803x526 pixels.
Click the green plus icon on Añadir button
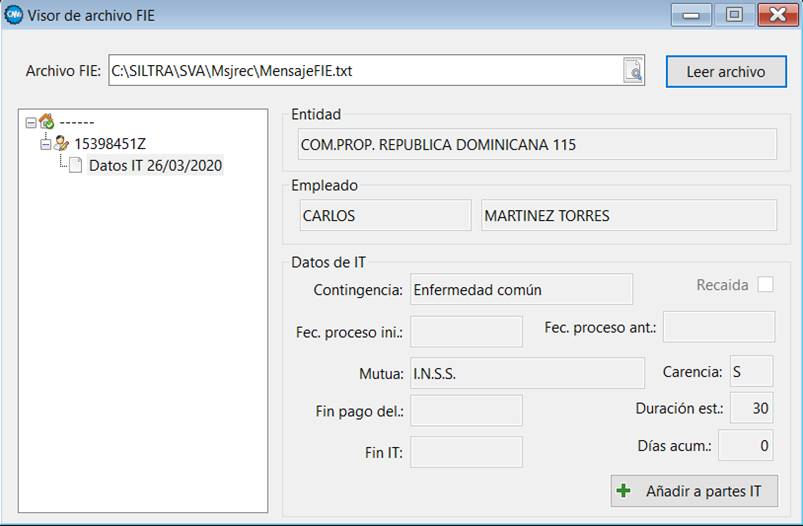[x=624, y=491]
